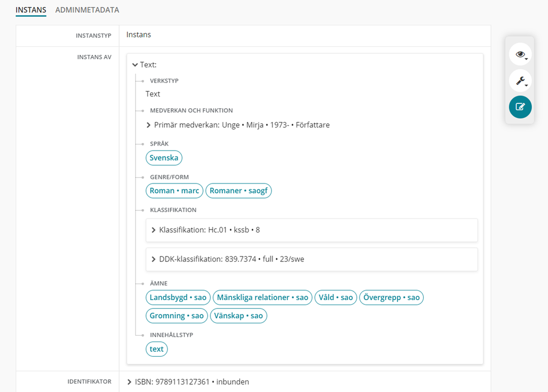Open the Landsbygd sao subject tag
Image resolution: width=548 pixels, height=392 pixels.
[178, 298]
